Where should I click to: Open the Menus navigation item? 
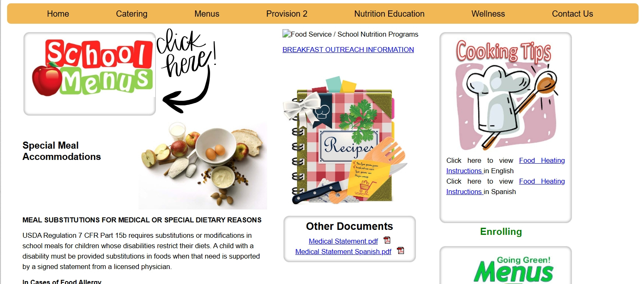(207, 14)
